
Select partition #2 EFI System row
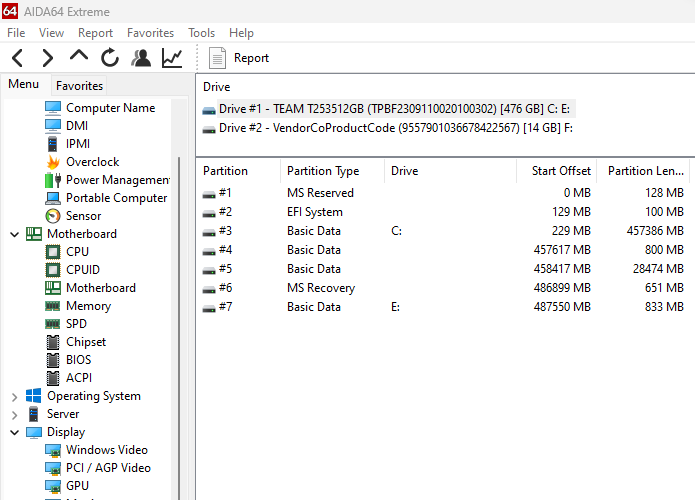click(443, 212)
